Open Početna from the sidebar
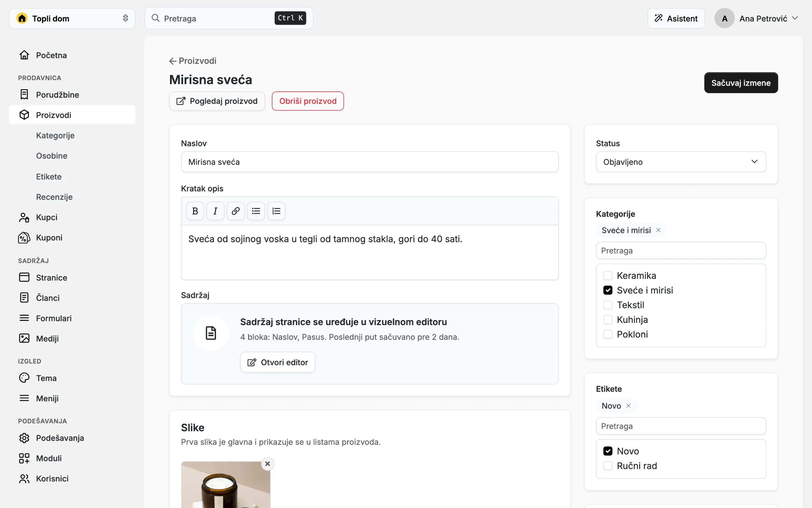This screenshot has width=812, height=508. coord(72,55)
